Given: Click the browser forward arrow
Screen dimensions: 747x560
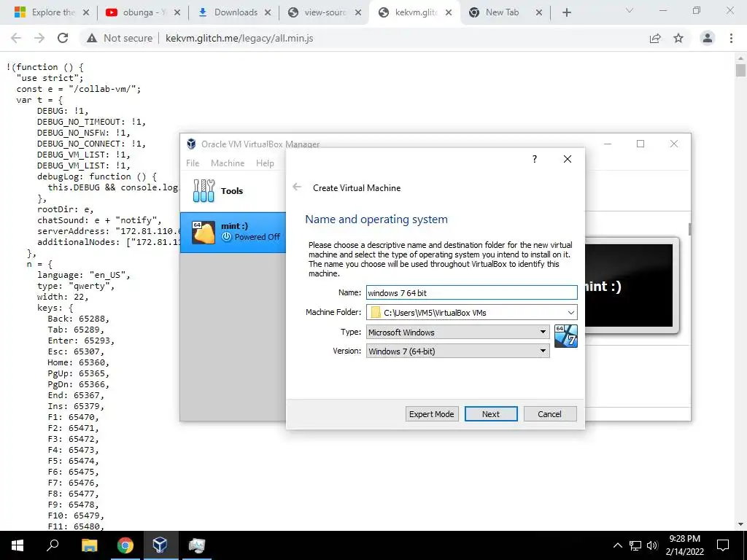Looking at the screenshot, I should click(39, 38).
